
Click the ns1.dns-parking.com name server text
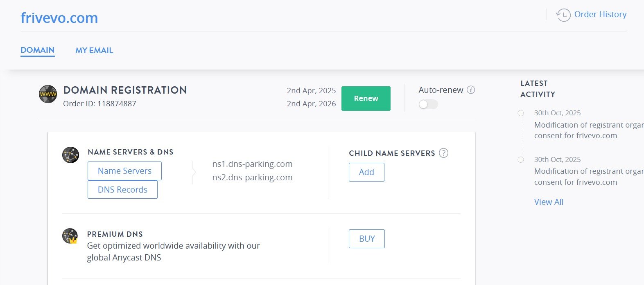tap(252, 164)
